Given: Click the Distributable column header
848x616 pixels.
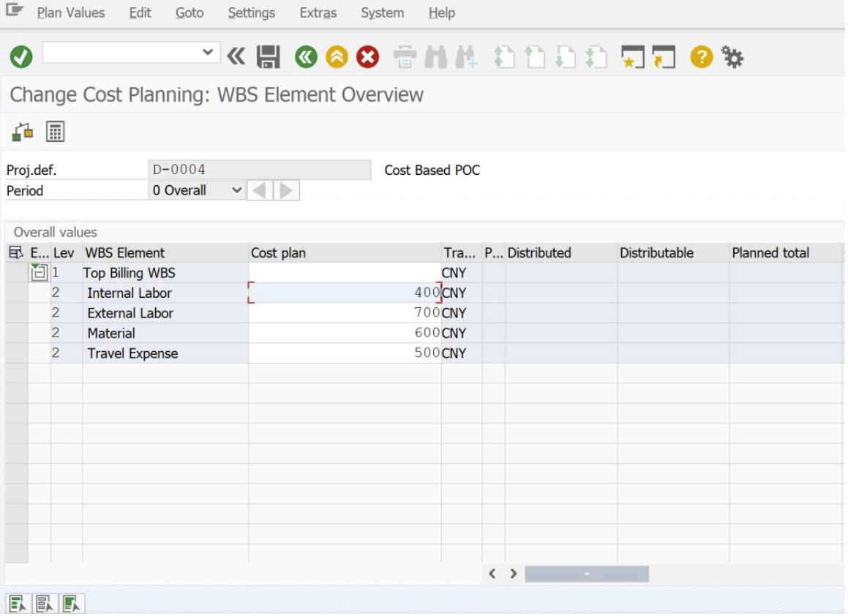Looking at the screenshot, I should [673, 253].
